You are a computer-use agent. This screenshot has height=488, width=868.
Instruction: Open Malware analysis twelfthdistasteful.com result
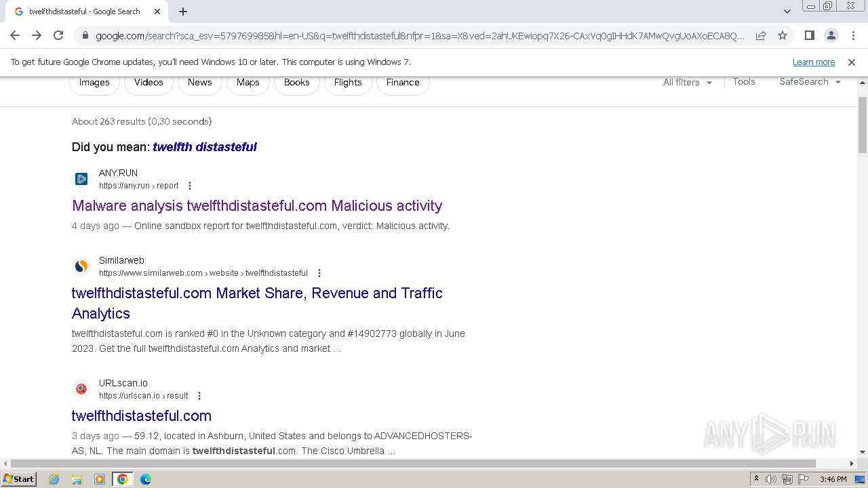point(257,205)
